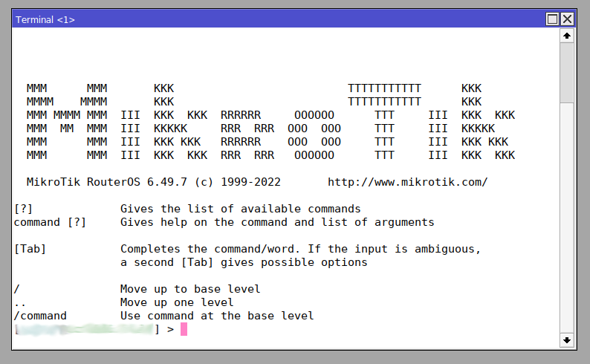The image size is (590, 364).
Task: Click the scrollbar down arrow
Action: pos(567,339)
